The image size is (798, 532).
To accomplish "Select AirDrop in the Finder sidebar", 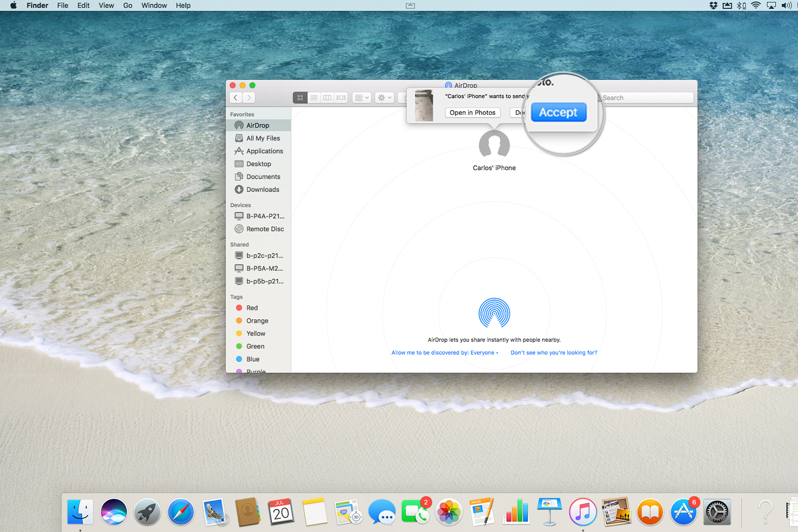I will pyautogui.click(x=258, y=126).
